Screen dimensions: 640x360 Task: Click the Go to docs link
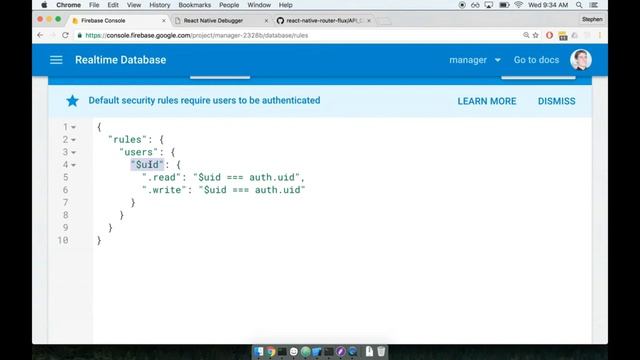point(536,60)
